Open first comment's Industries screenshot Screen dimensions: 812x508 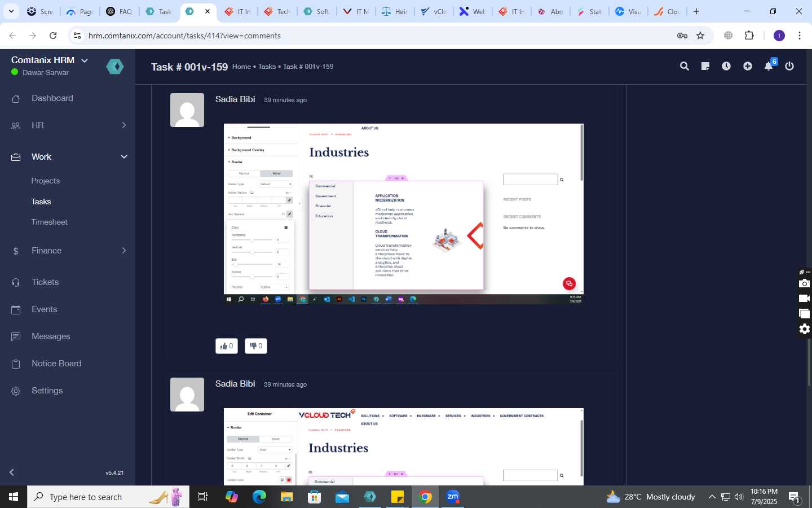click(404, 214)
